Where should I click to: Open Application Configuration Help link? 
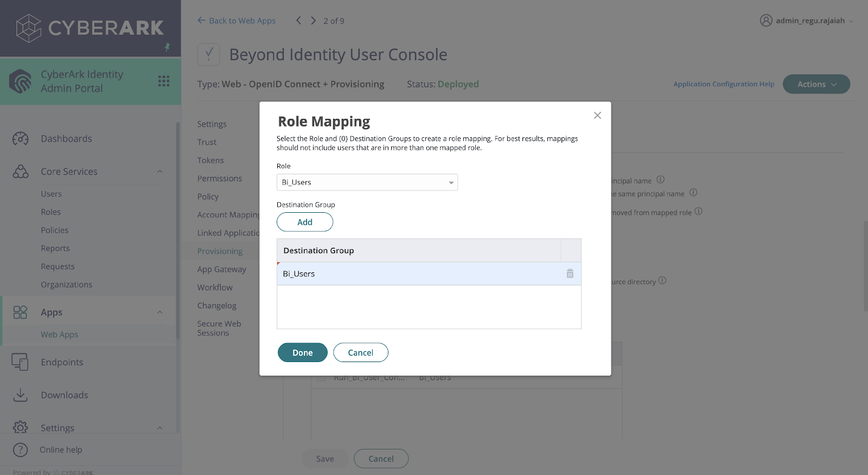click(724, 84)
